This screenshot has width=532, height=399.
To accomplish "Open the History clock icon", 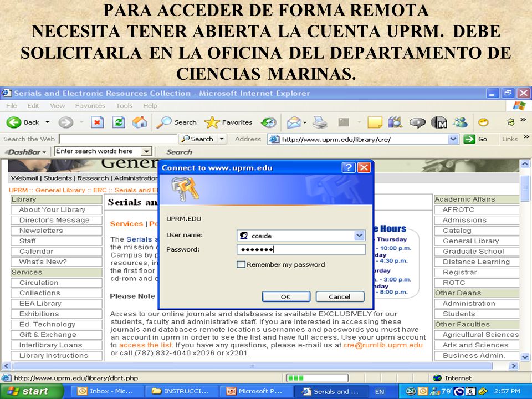I will coord(269,122).
